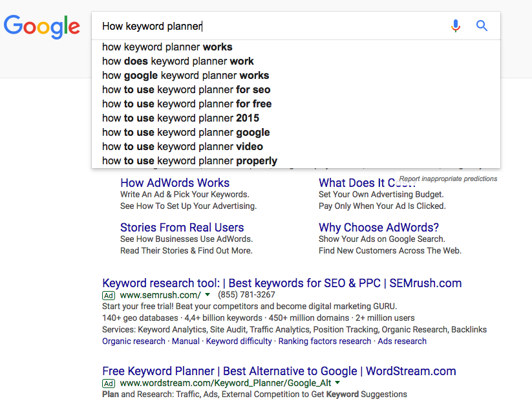Image resolution: width=532 pixels, height=412 pixels.
Task: Pick suggestion "how to use keyword planner 2015"
Action: point(296,118)
